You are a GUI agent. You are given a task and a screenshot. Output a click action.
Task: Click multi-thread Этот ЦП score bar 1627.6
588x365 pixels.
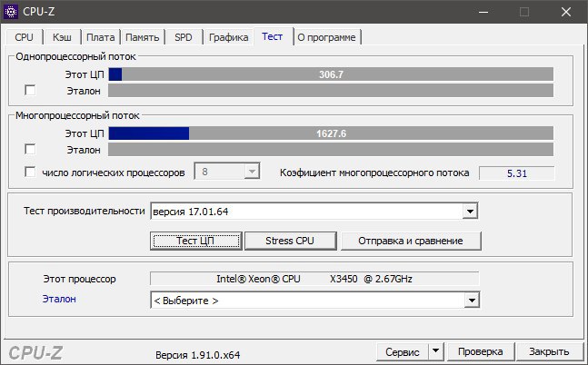[x=331, y=133]
